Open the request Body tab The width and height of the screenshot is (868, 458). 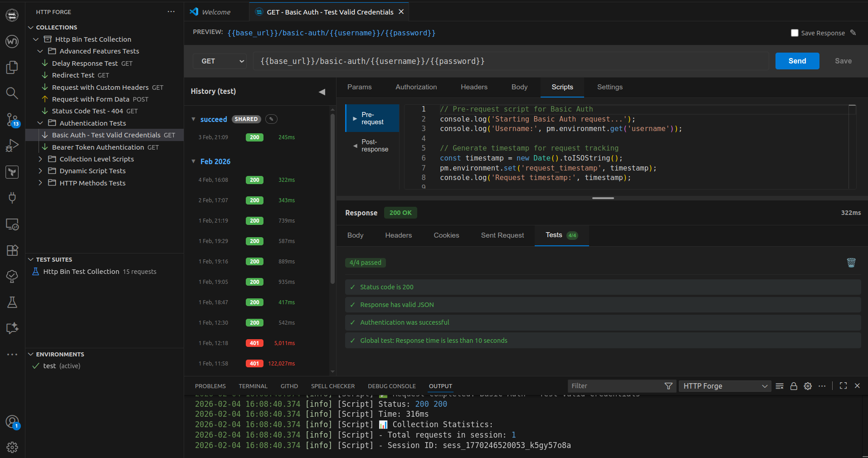pyautogui.click(x=519, y=87)
